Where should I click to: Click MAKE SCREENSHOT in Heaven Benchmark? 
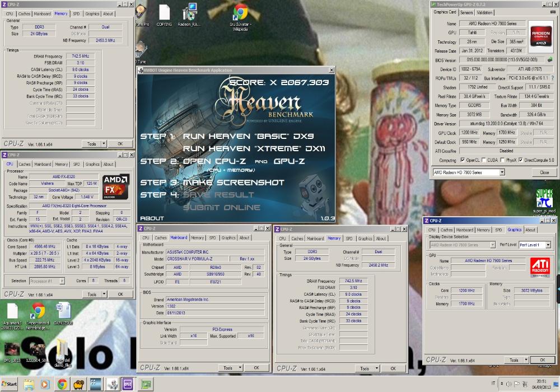234,183
